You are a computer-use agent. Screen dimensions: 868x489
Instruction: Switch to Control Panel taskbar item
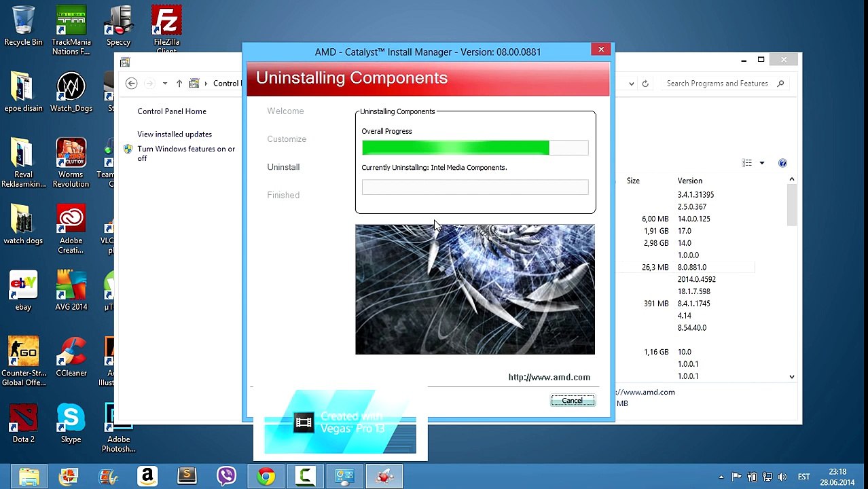tap(344, 476)
